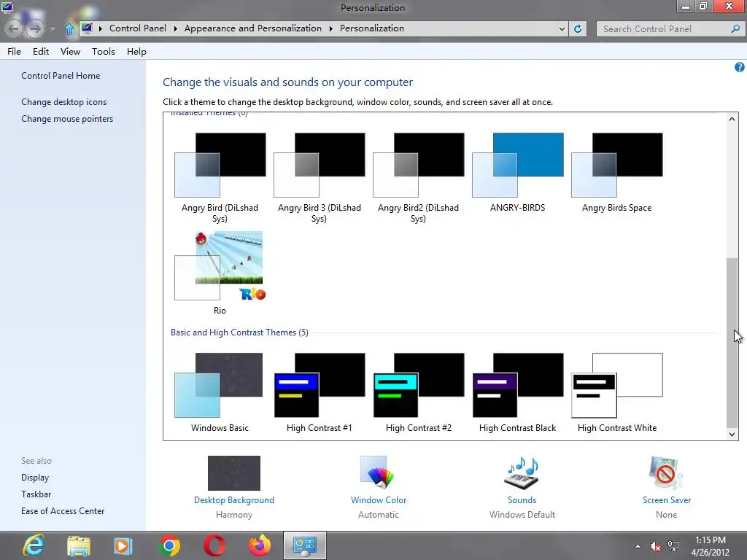Open the Window Color icon
This screenshot has width=747, height=560.
(379, 472)
